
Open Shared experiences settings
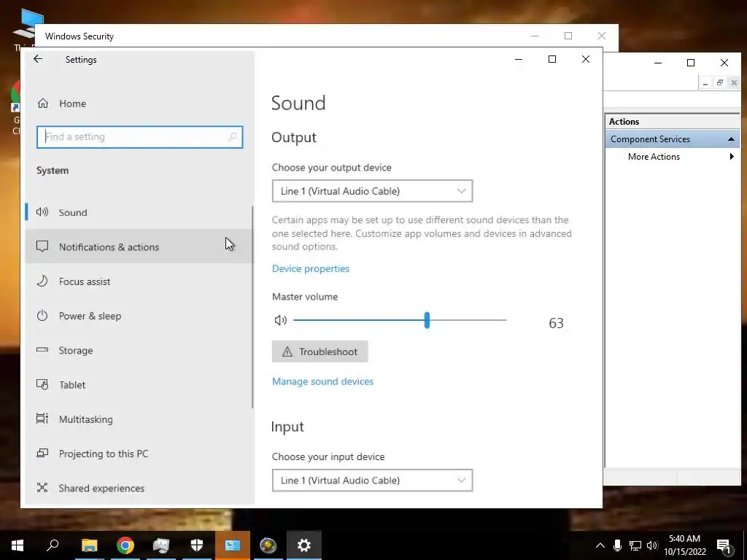coord(139,488)
